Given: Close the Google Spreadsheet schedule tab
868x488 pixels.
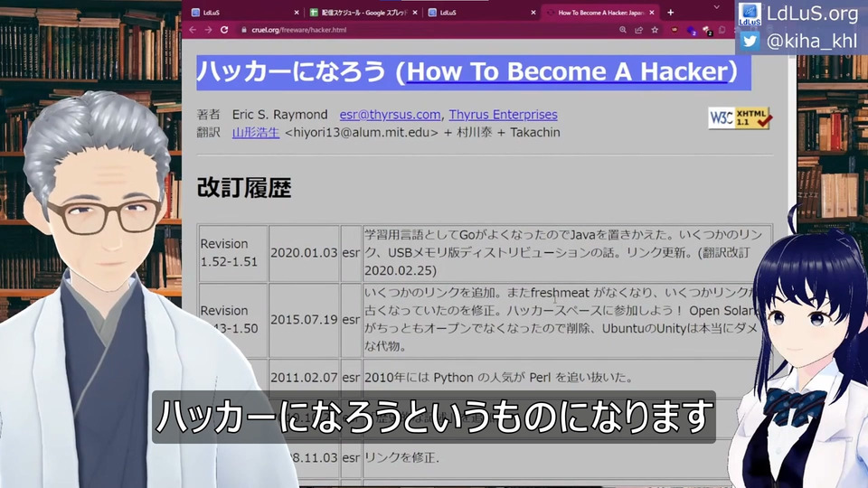Looking at the screenshot, I should 415,12.
